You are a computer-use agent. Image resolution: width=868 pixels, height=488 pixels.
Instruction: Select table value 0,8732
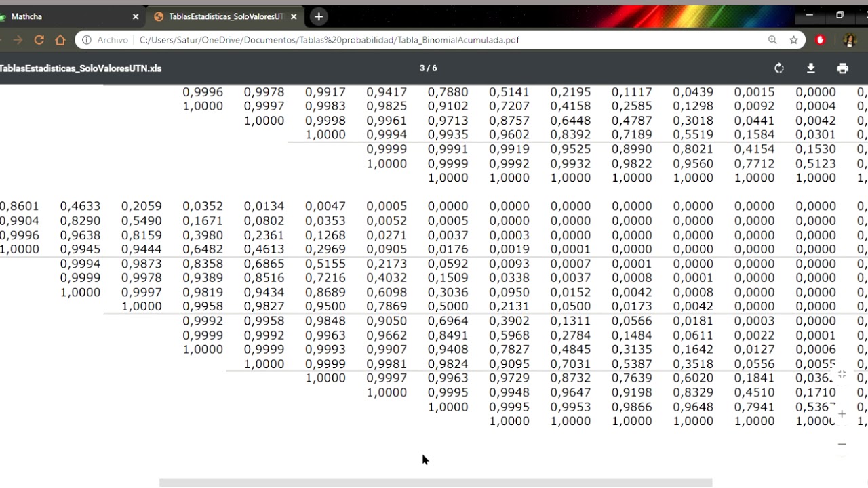pyautogui.click(x=570, y=378)
